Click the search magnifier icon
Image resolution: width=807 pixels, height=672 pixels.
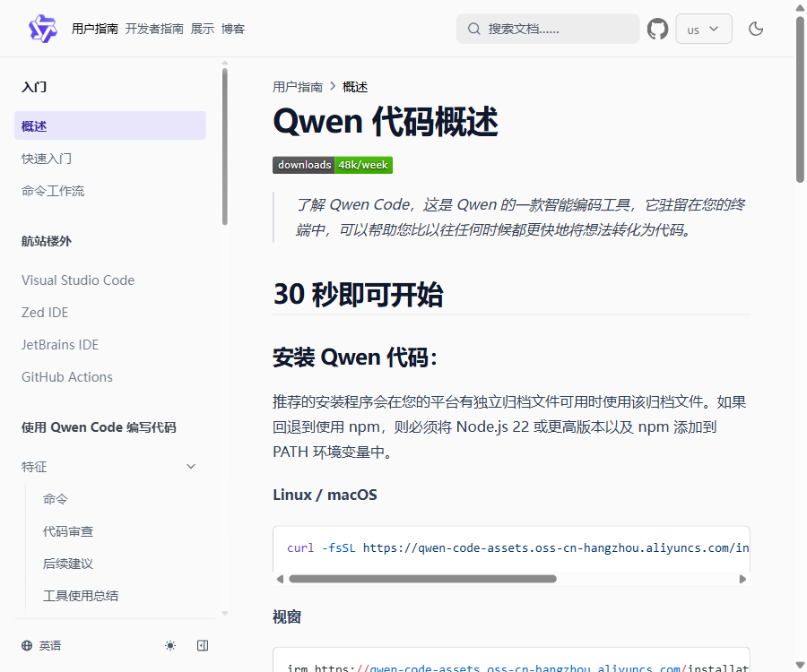tap(473, 29)
